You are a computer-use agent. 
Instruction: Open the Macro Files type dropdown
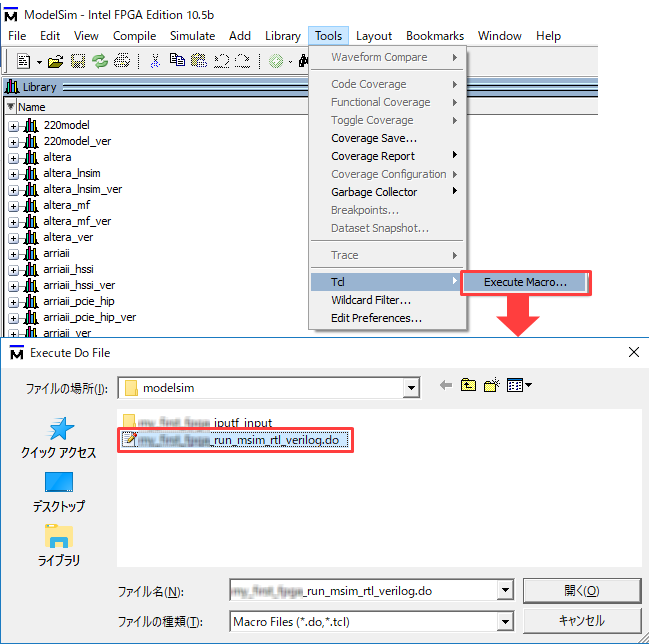tap(505, 621)
